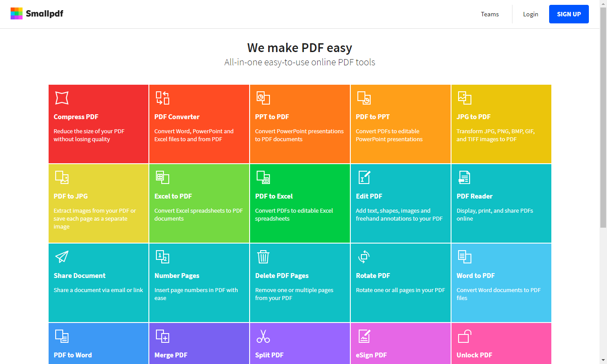Viewport: 607px width, 364px height.
Task: Click the PDF to PPT icon
Action: click(364, 98)
